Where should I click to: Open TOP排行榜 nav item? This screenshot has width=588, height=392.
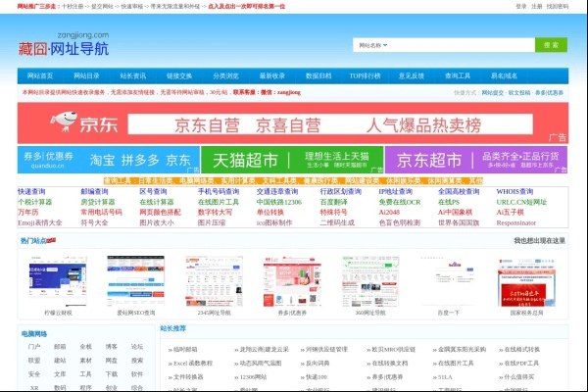coord(365,75)
